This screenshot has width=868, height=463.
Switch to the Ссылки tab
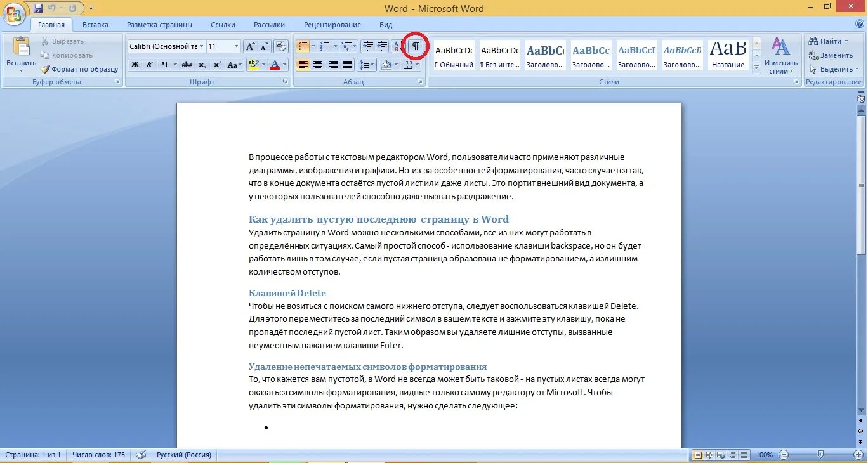223,25
